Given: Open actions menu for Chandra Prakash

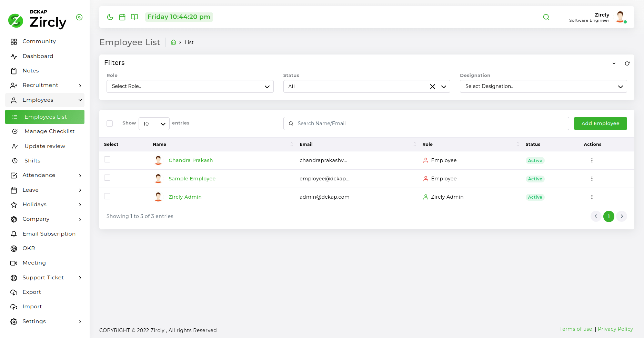Looking at the screenshot, I should [592, 160].
